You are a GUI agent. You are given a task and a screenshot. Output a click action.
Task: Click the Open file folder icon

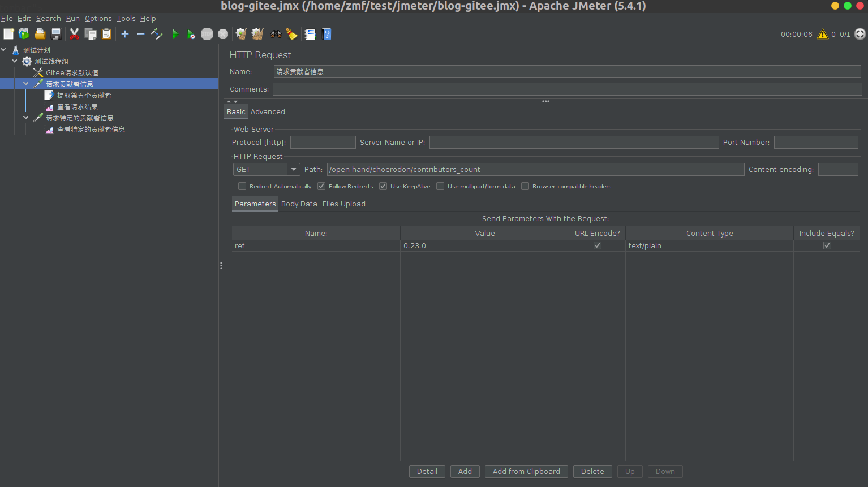pos(40,34)
